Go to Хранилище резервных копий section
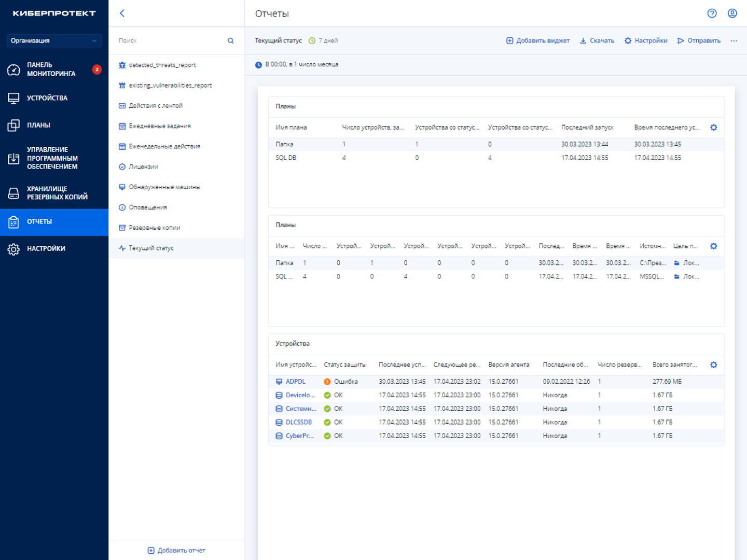The height and width of the screenshot is (560, 747). [x=57, y=193]
